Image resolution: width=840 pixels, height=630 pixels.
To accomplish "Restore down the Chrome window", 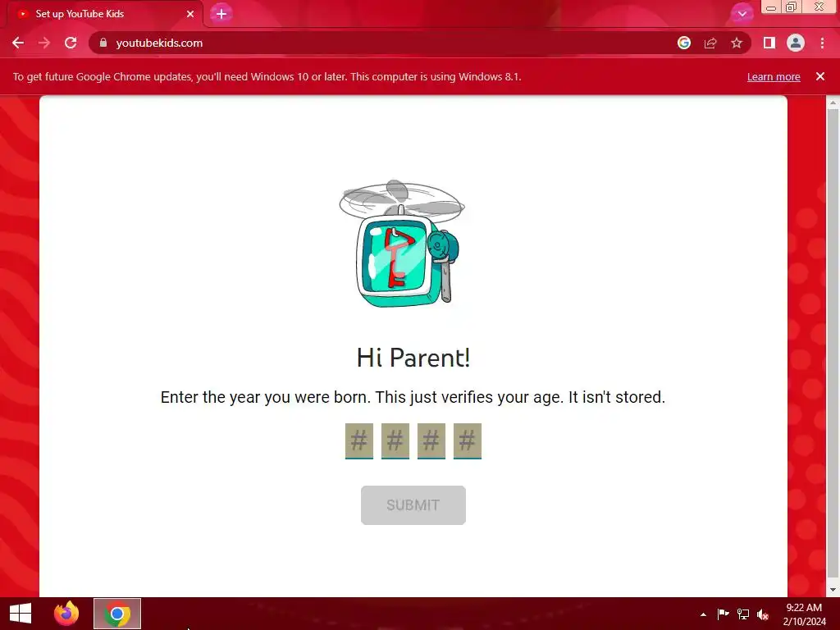I will click(791, 7).
